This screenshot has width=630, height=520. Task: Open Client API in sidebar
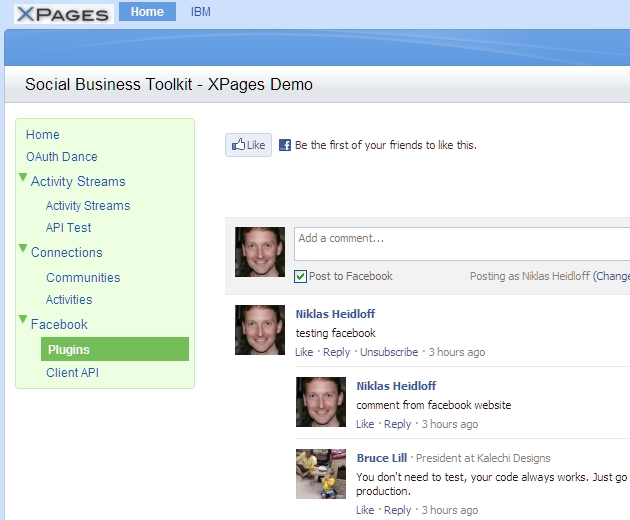coord(72,373)
